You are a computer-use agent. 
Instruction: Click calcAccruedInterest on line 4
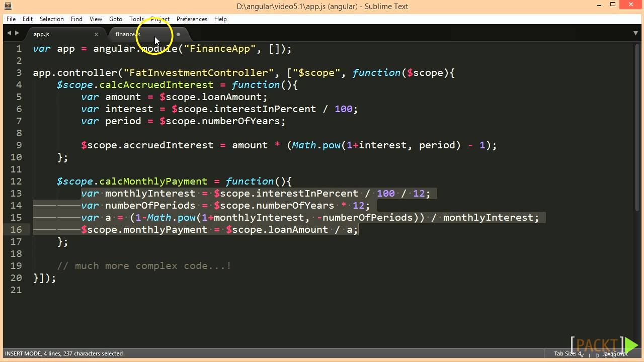tap(156, 85)
